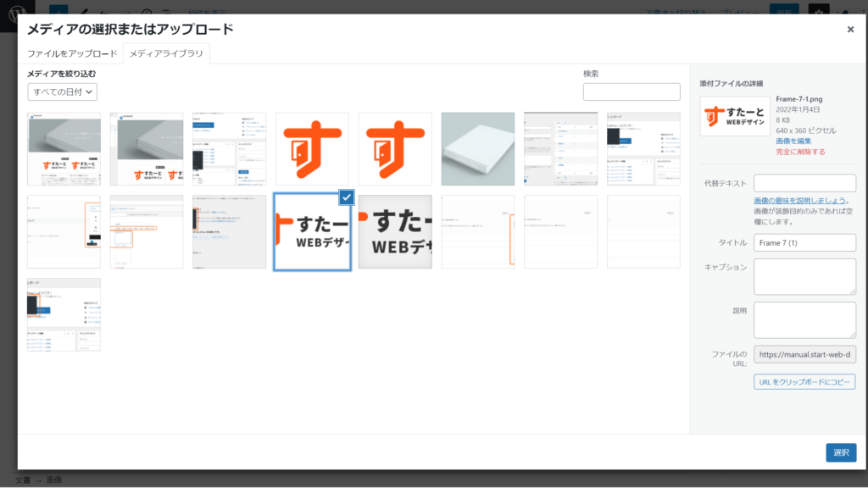
Task: Click 完全に削除する link
Action: click(x=800, y=152)
